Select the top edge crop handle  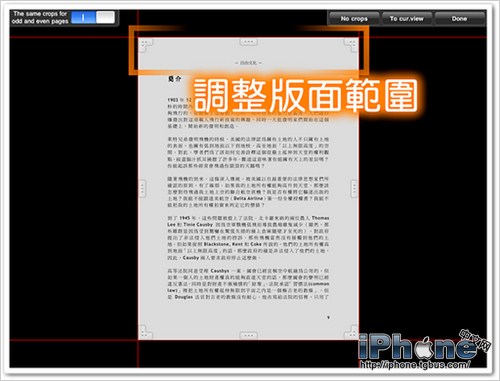click(249, 42)
